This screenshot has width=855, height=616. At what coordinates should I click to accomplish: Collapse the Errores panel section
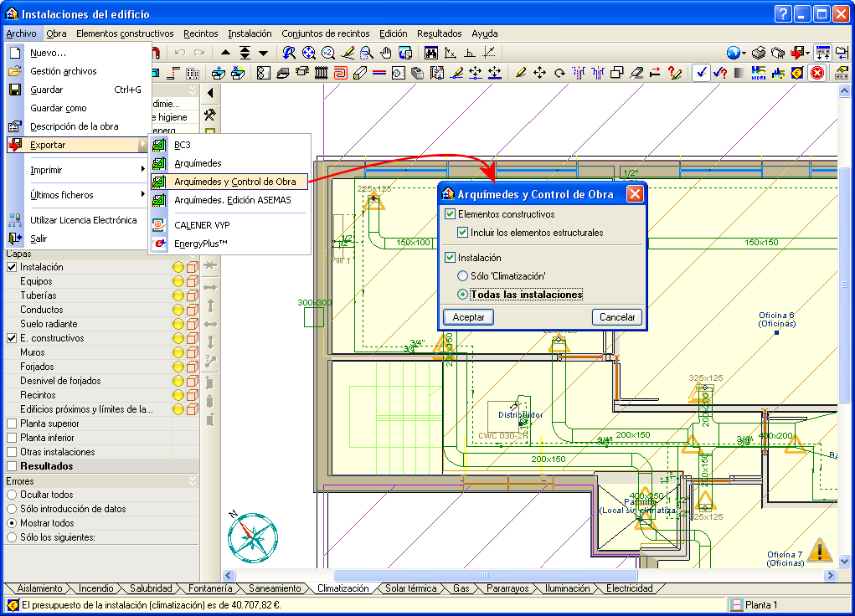click(x=192, y=481)
